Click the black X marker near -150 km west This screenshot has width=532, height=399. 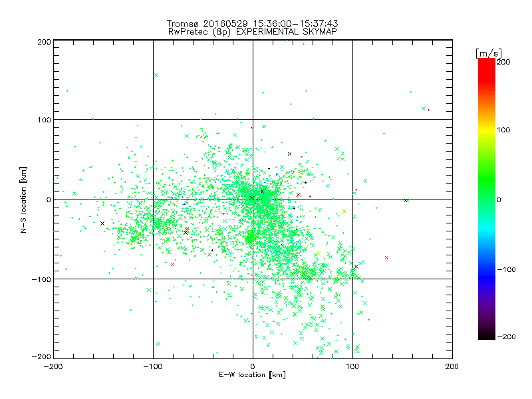point(102,223)
